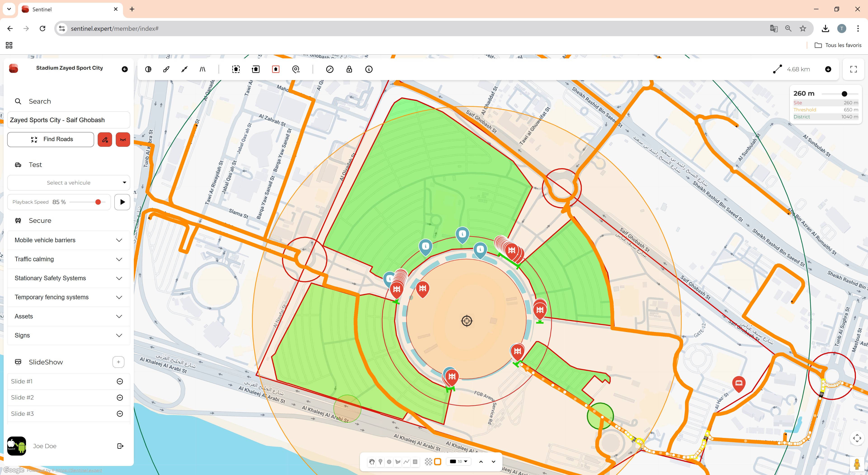868x475 pixels.
Task: Click the map pan compass control
Action: 857,438
